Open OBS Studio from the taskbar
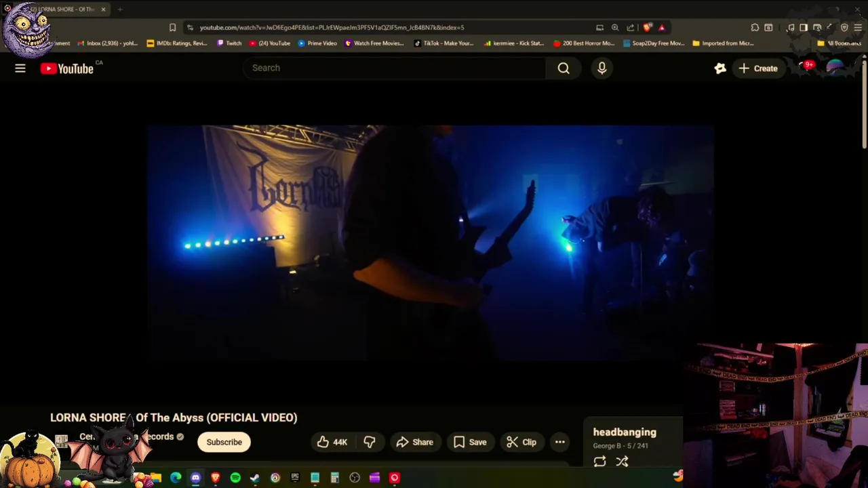The image size is (868, 488). (355, 478)
